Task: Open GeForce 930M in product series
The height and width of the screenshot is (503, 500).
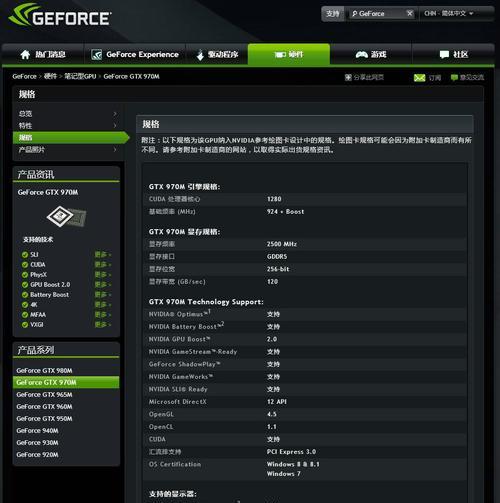Action: (x=37, y=443)
